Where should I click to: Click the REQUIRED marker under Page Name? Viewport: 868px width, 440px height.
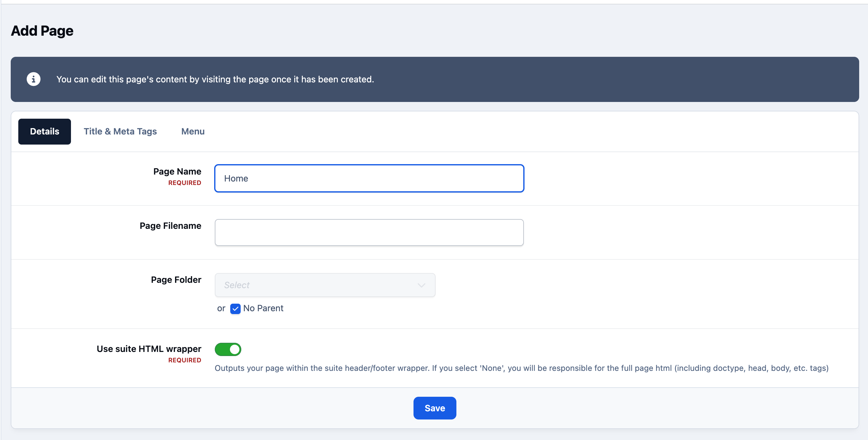(185, 183)
